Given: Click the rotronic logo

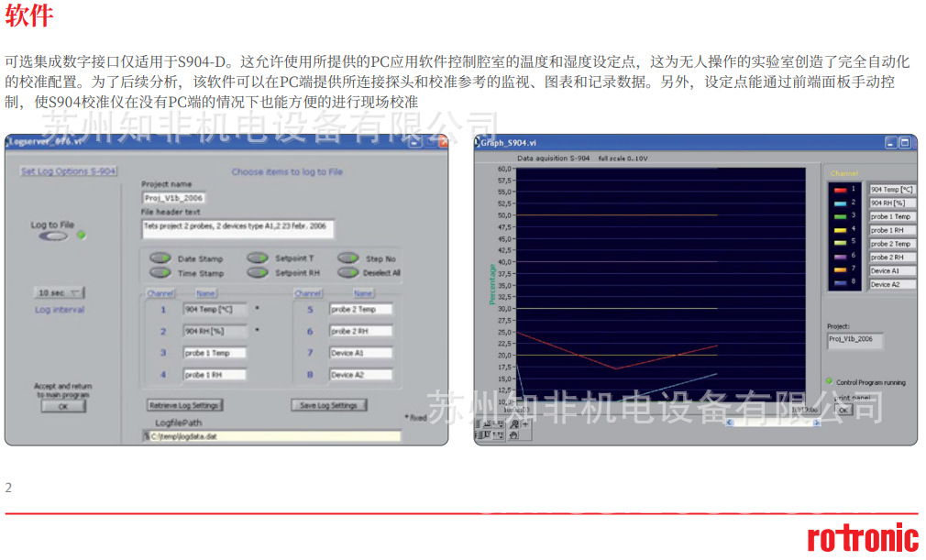Looking at the screenshot, I should coord(863,538).
